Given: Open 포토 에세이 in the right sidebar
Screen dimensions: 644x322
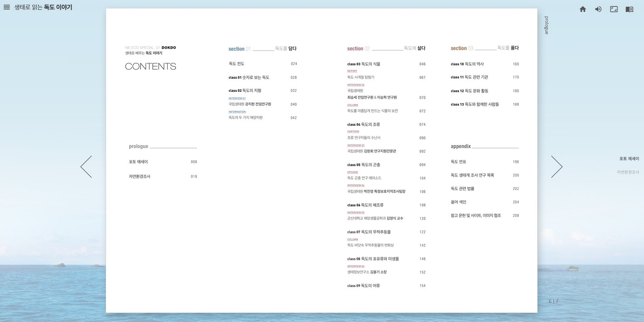Looking at the screenshot, I should tap(629, 159).
